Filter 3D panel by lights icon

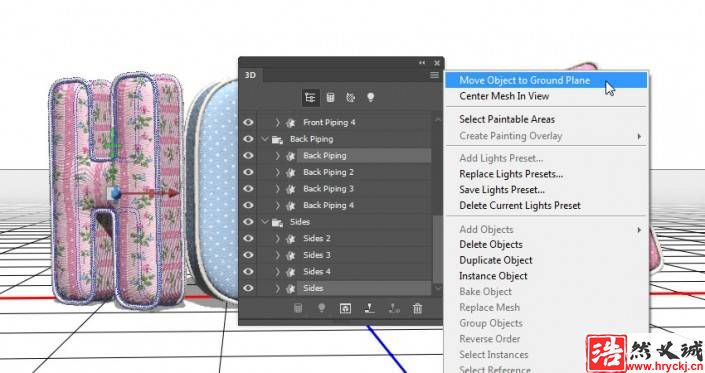pos(370,97)
